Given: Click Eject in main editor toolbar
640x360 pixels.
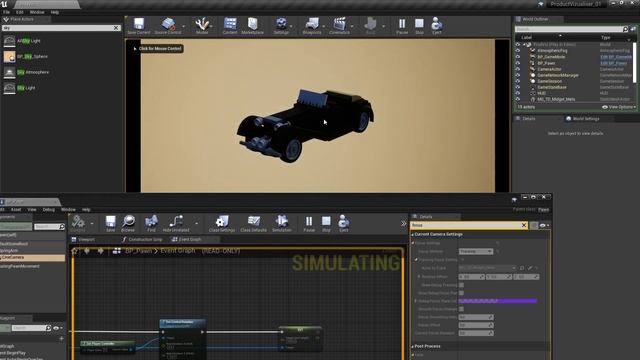Looking at the screenshot, I should 436,26.
